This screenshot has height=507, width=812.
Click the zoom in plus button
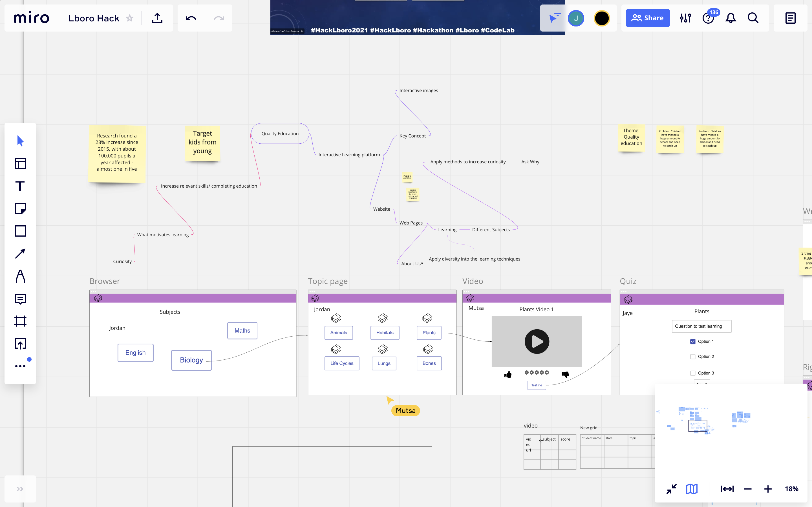768,489
